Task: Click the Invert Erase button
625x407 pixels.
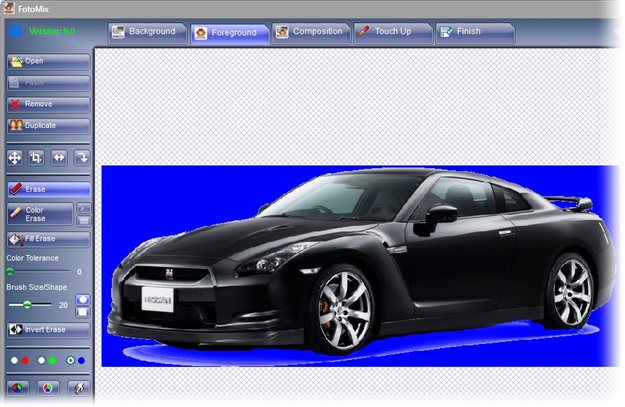Action: 48,330
